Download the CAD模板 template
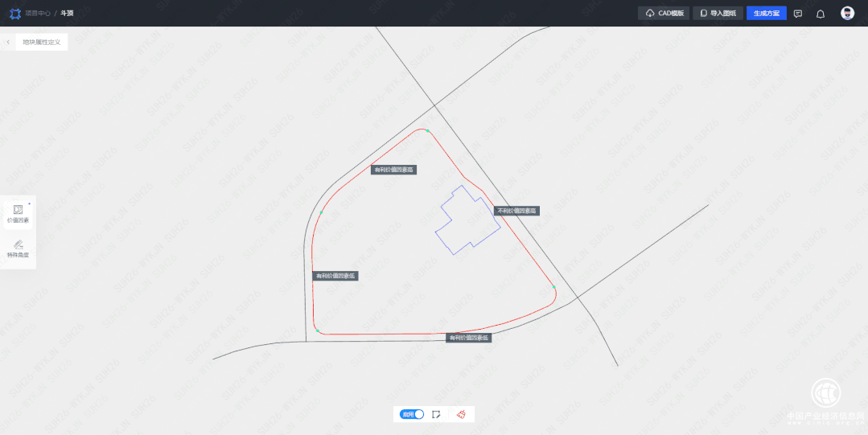The image size is (868, 435). pos(664,14)
